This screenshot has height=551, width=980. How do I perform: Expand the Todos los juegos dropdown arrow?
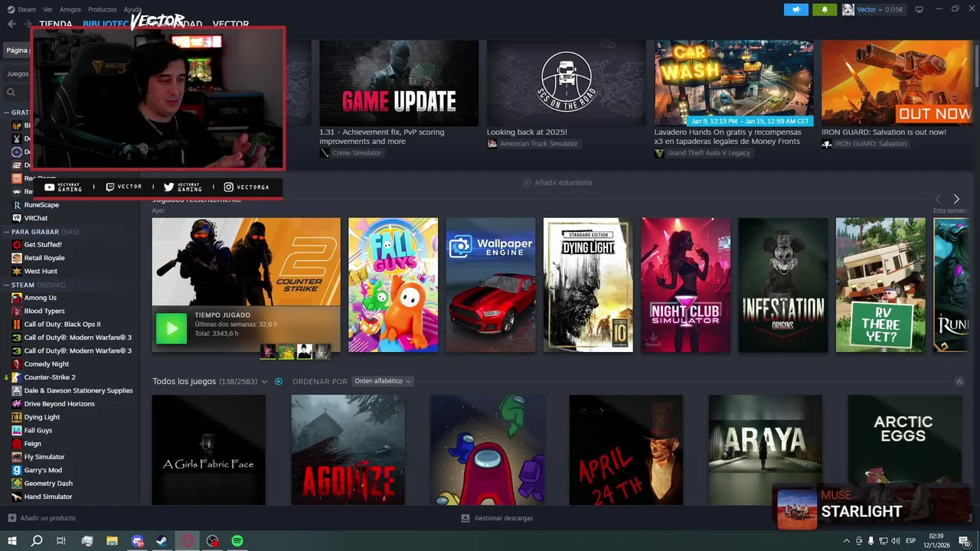[x=264, y=381]
